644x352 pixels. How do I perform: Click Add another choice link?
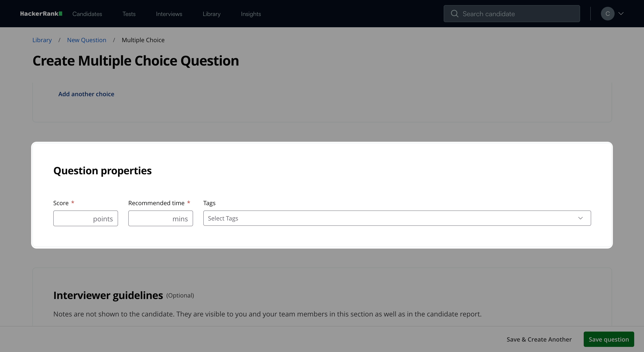pyautogui.click(x=86, y=94)
